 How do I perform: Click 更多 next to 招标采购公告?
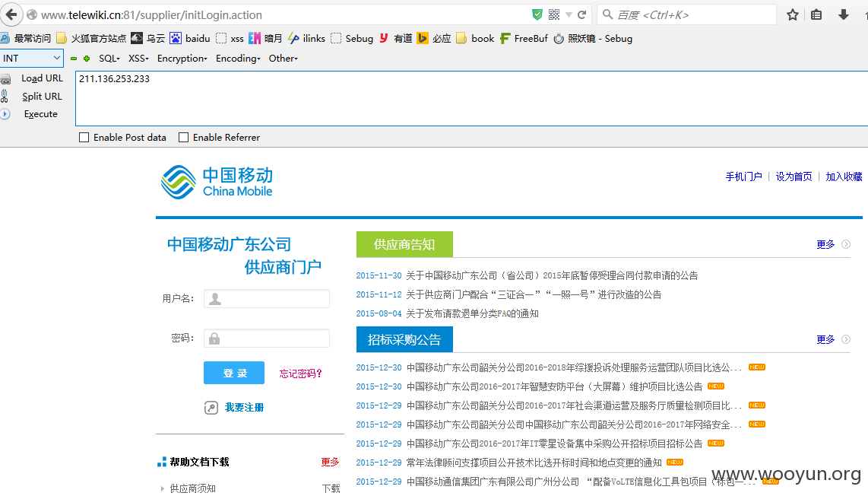(x=826, y=339)
